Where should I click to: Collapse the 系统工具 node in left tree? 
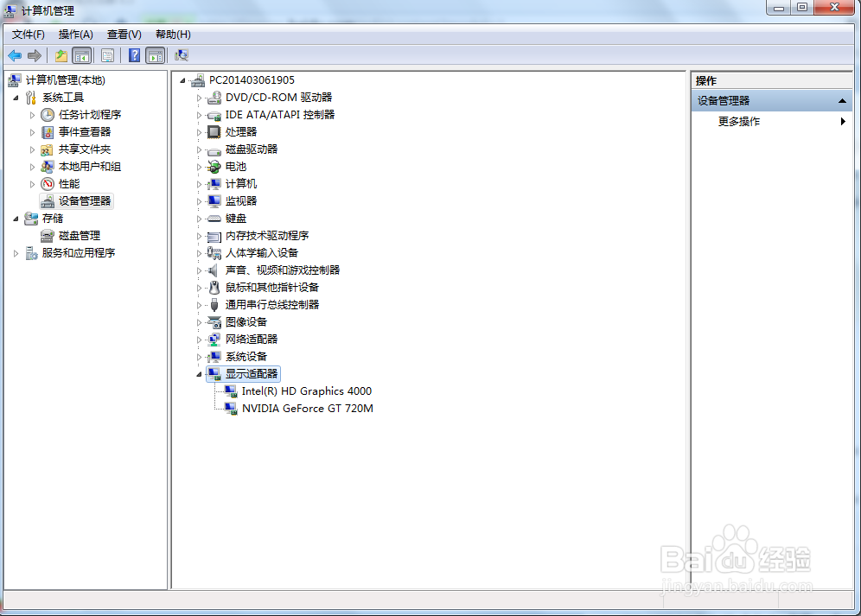point(16,98)
